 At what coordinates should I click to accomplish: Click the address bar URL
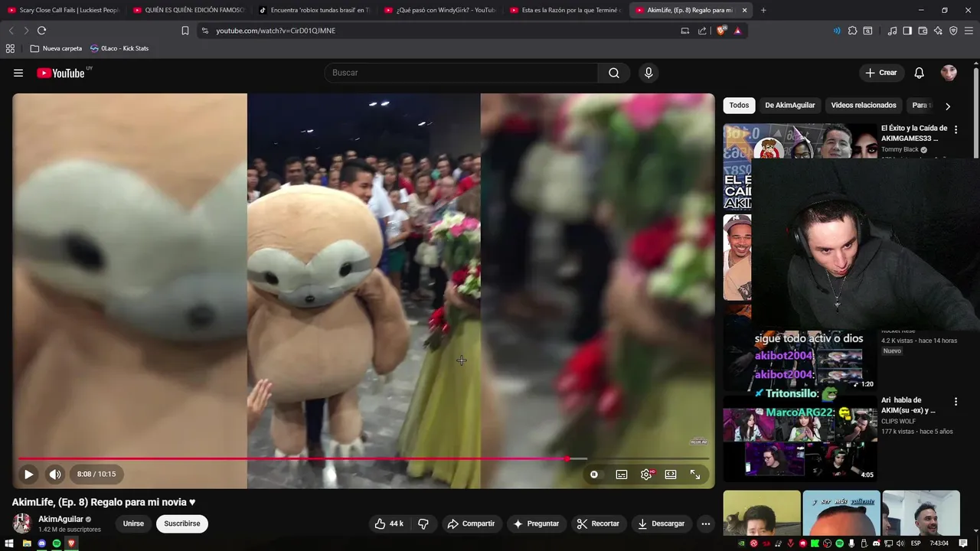click(x=276, y=31)
